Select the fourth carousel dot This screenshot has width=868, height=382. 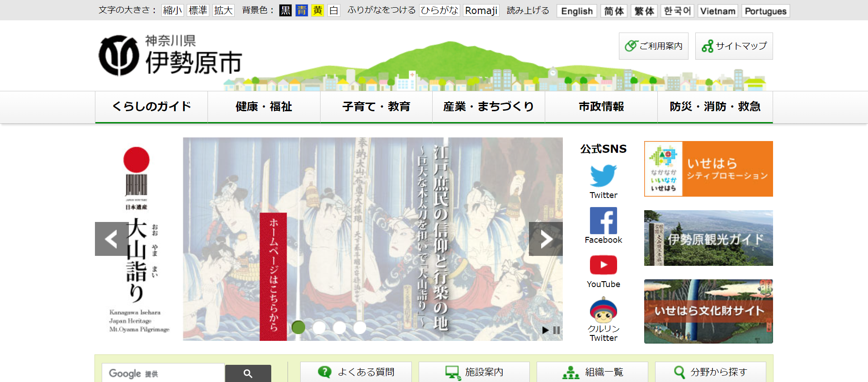pyautogui.click(x=360, y=327)
